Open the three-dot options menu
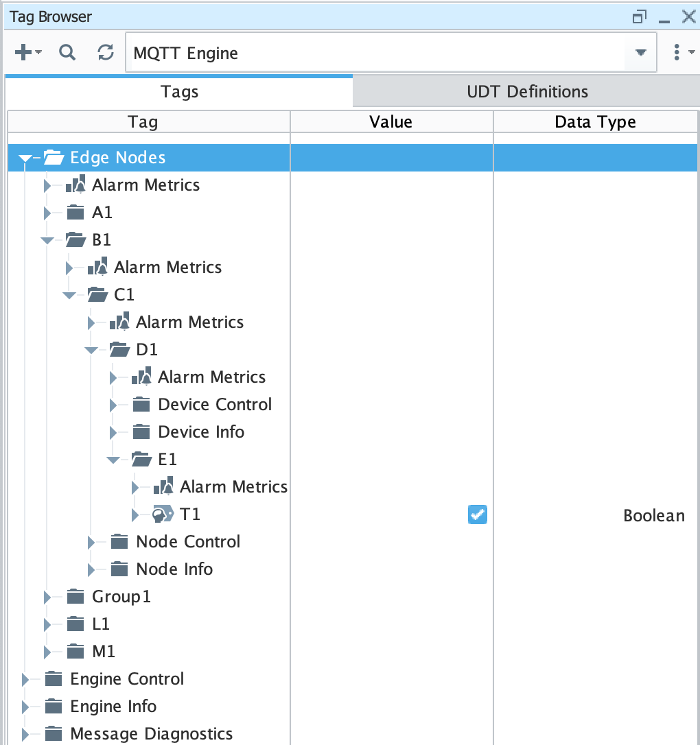The image size is (700, 745). (x=677, y=53)
